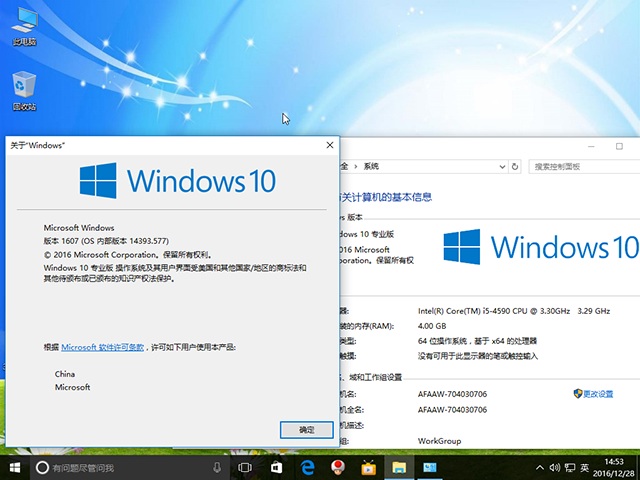Open the Windows Start menu
Screen dimensions: 640x480
pyautogui.click(x=15, y=467)
